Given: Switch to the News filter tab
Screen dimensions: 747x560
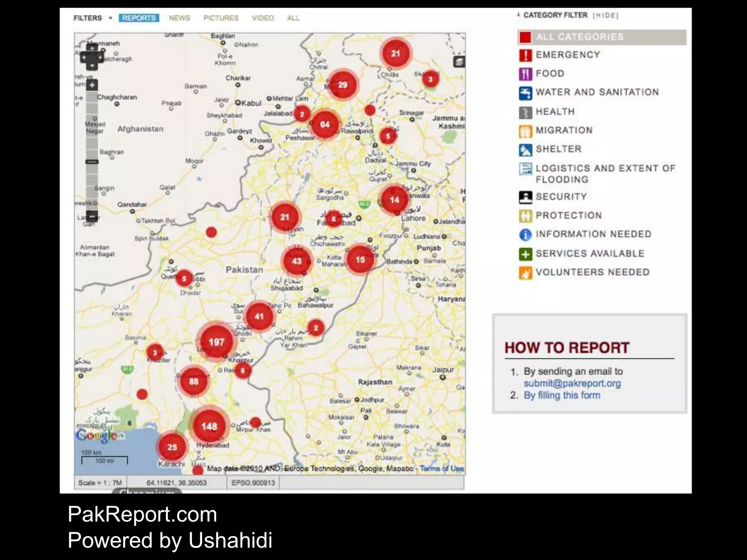Looking at the screenshot, I should pyautogui.click(x=179, y=18).
